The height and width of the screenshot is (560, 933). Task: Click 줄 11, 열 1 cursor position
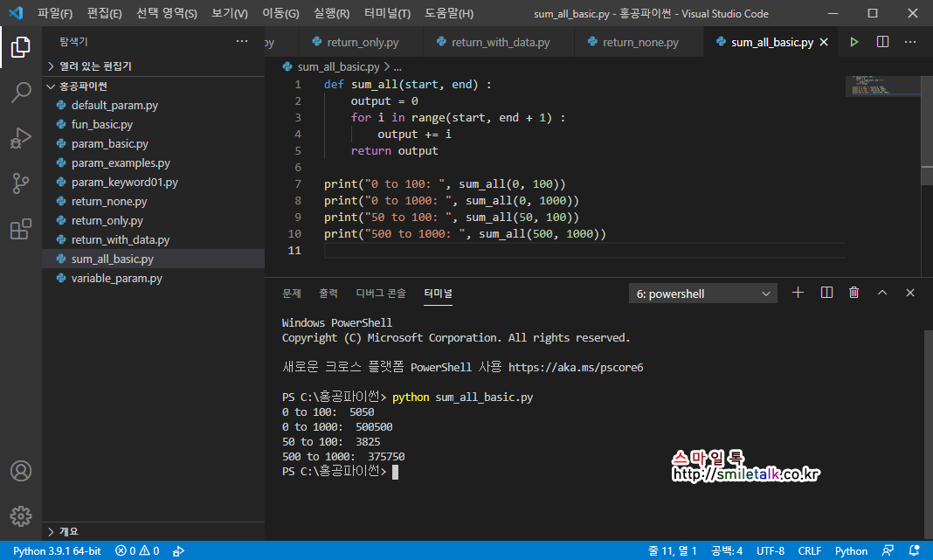[673, 551]
